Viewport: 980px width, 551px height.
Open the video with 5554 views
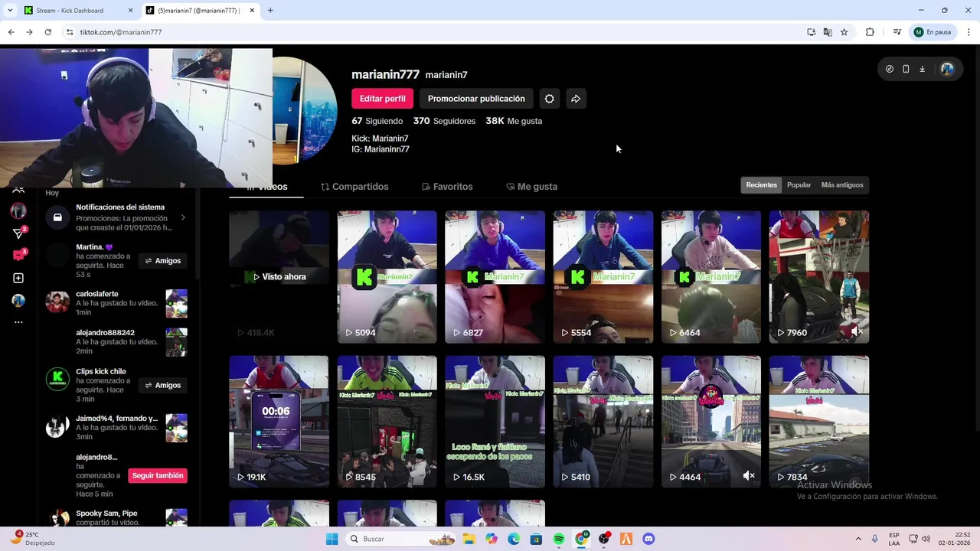click(603, 277)
